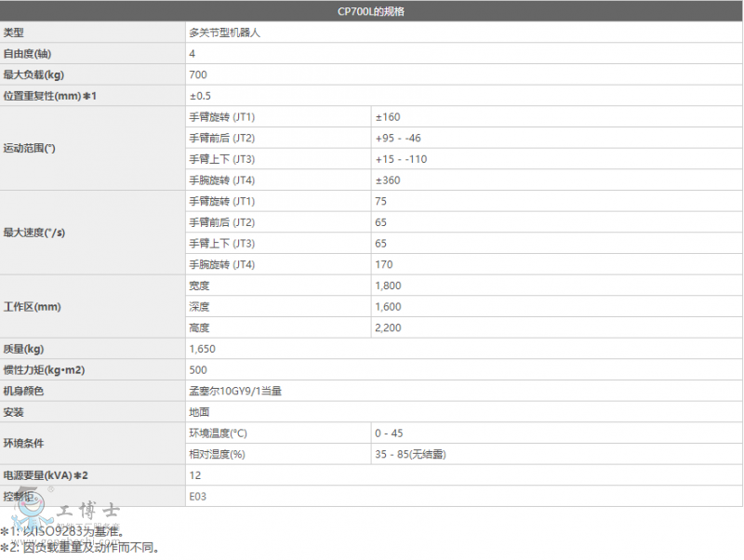Click the 2,200 height value

(x=388, y=327)
